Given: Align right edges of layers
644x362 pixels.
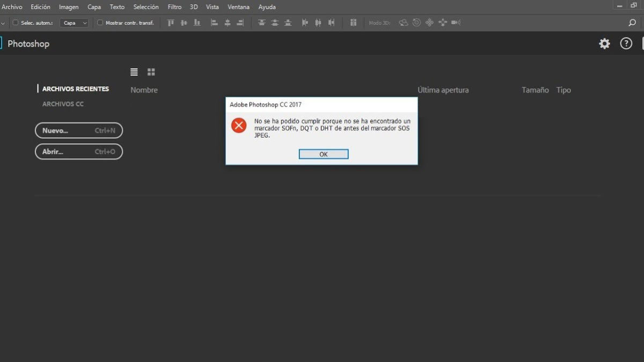Looking at the screenshot, I should [x=240, y=23].
